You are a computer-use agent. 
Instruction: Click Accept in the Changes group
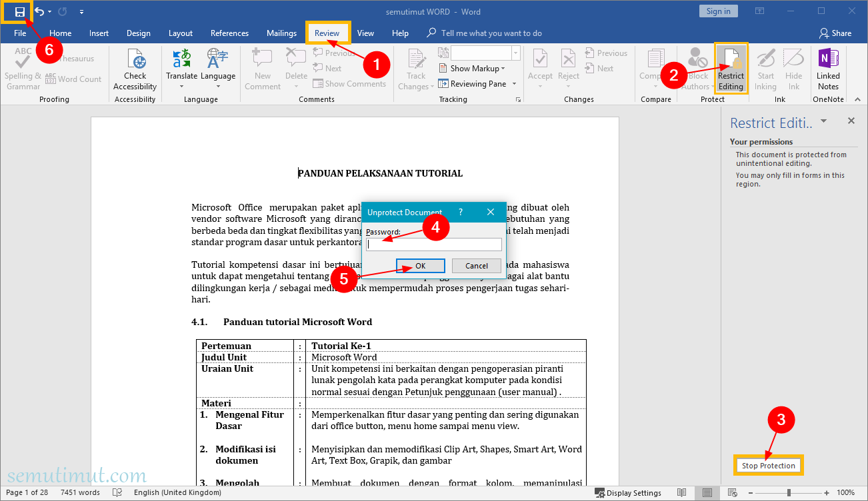tap(540, 69)
